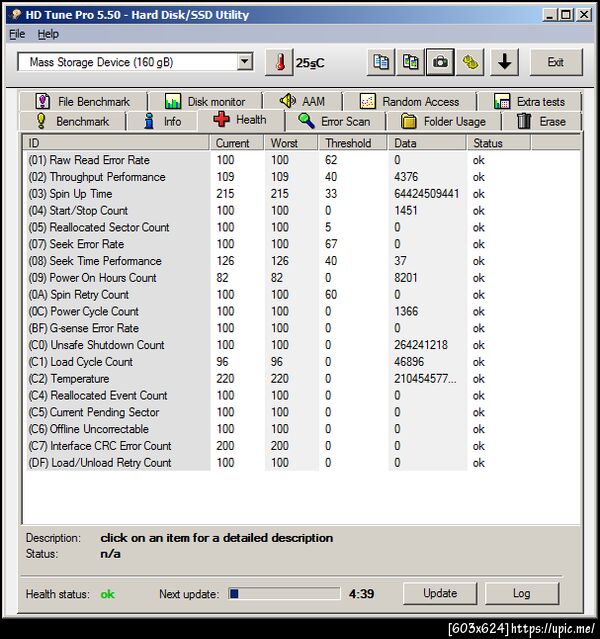Select the Load Cycle Count row
This screenshot has width=600, height=639.
coord(302,362)
